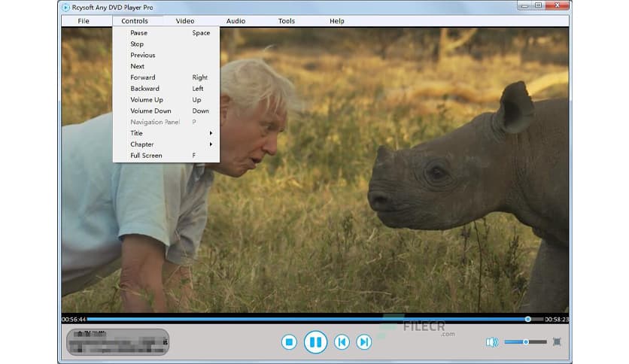Adjust the volume slider handle
The height and width of the screenshot is (364, 629).
click(525, 342)
